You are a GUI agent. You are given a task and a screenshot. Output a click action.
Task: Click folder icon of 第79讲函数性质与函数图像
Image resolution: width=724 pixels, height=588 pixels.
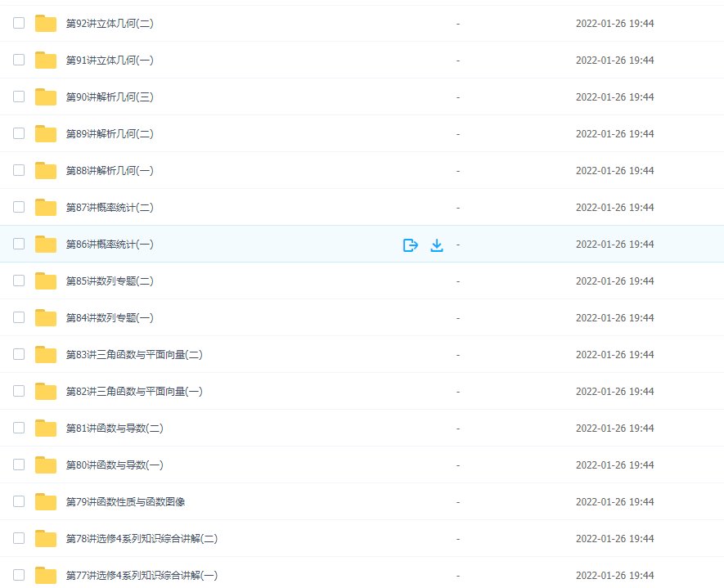46,501
